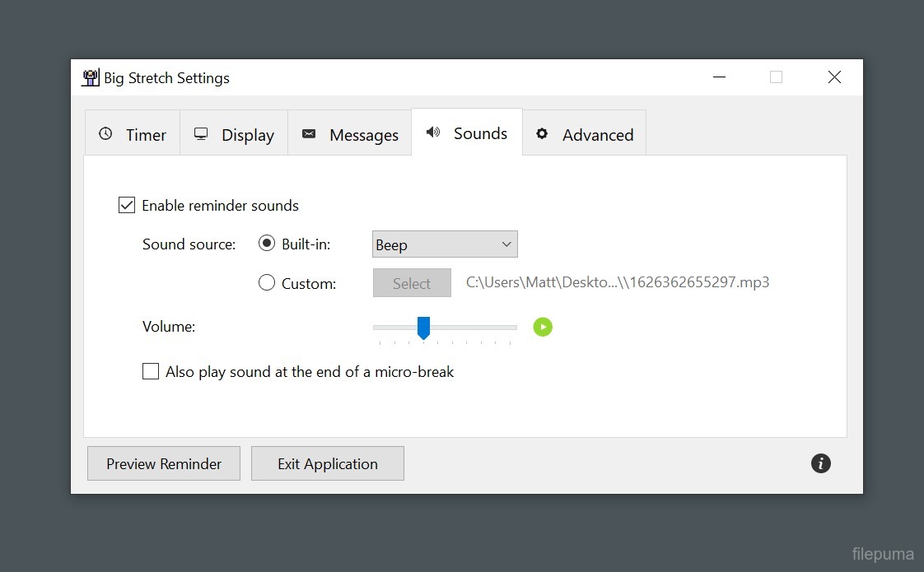Screen dimensions: 924x572
Task: Disable the Enable reminder sounds checkbox
Action: 127,206
